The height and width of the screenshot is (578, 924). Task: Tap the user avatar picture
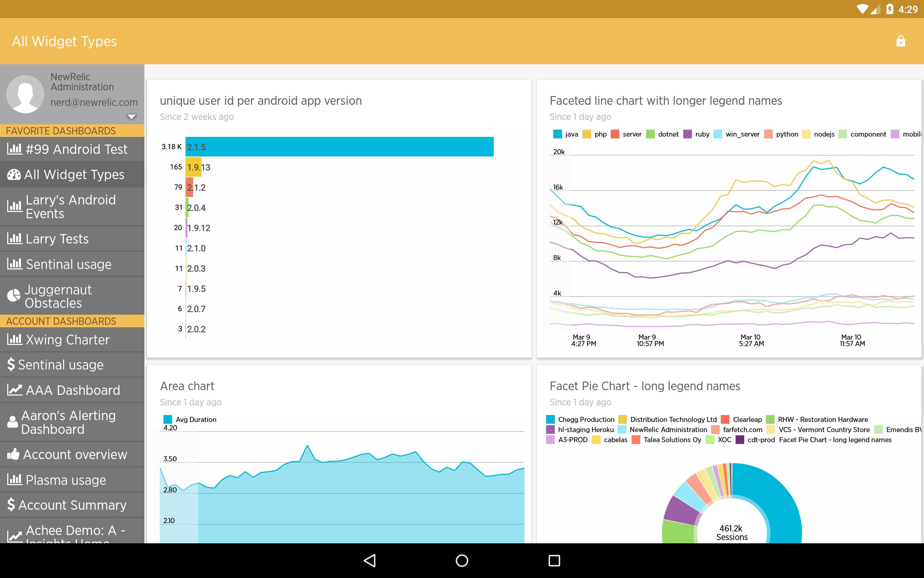point(25,94)
